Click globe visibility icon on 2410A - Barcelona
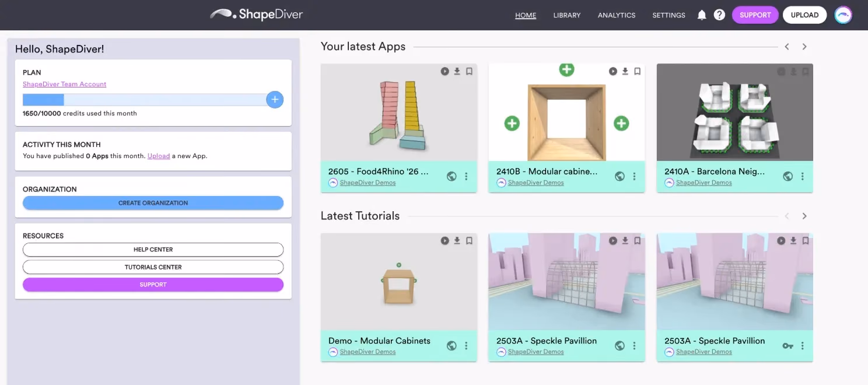 787,176
